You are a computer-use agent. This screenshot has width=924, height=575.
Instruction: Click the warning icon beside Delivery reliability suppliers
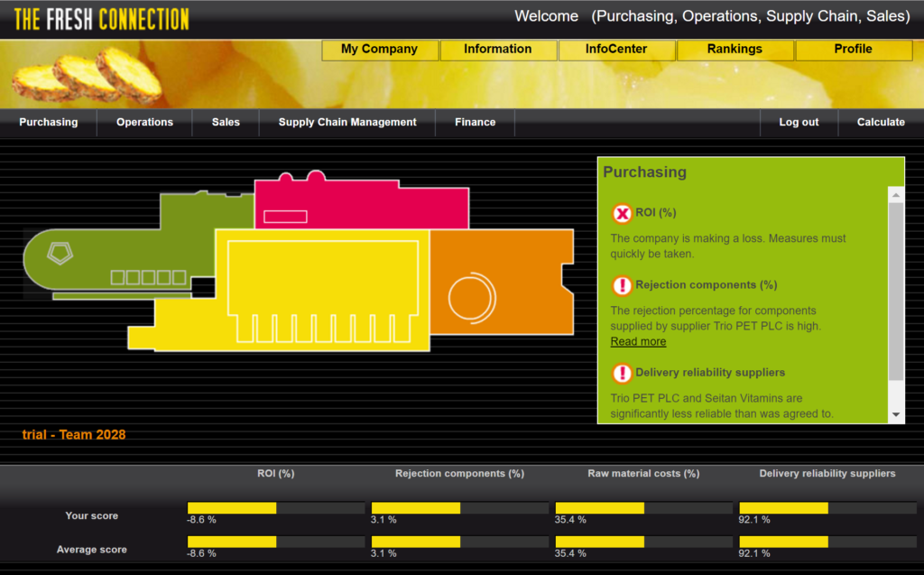point(622,373)
